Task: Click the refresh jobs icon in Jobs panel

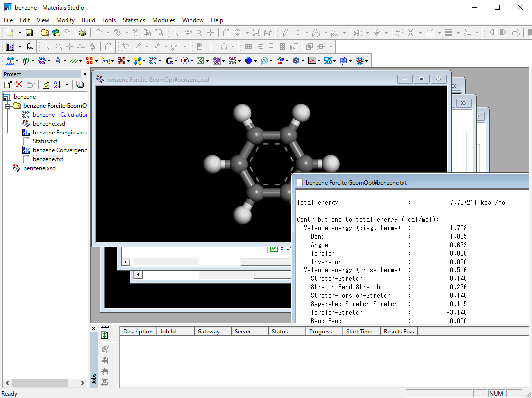Action: [x=105, y=335]
